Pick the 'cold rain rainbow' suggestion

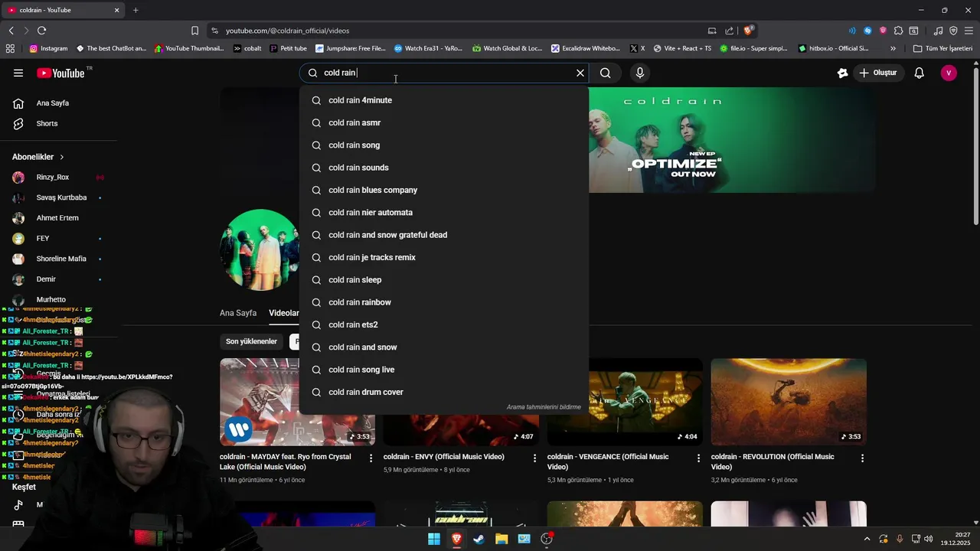[444, 302]
